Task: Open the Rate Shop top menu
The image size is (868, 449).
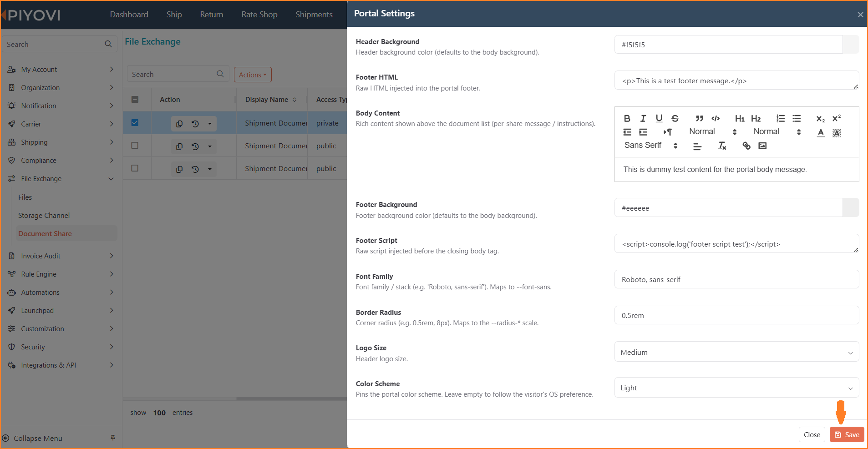Action: (259, 15)
